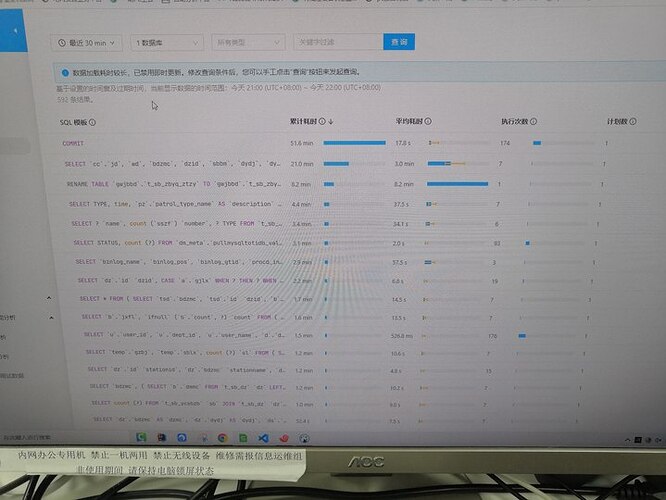Collapse the lower sidebar menu group caret

pyautogui.click(x=51, y=317)
